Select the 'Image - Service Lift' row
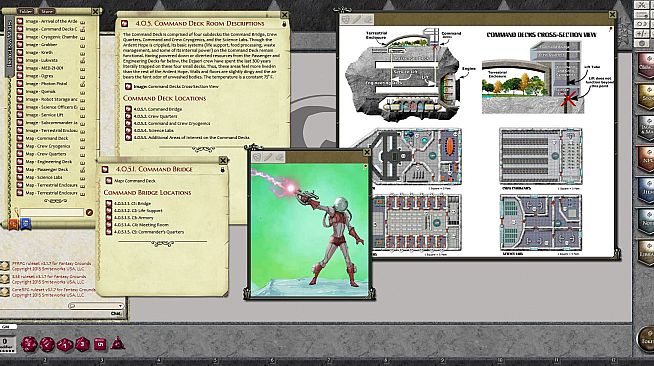This screenshot has width=654, height=366. click(x=51, y=115)
